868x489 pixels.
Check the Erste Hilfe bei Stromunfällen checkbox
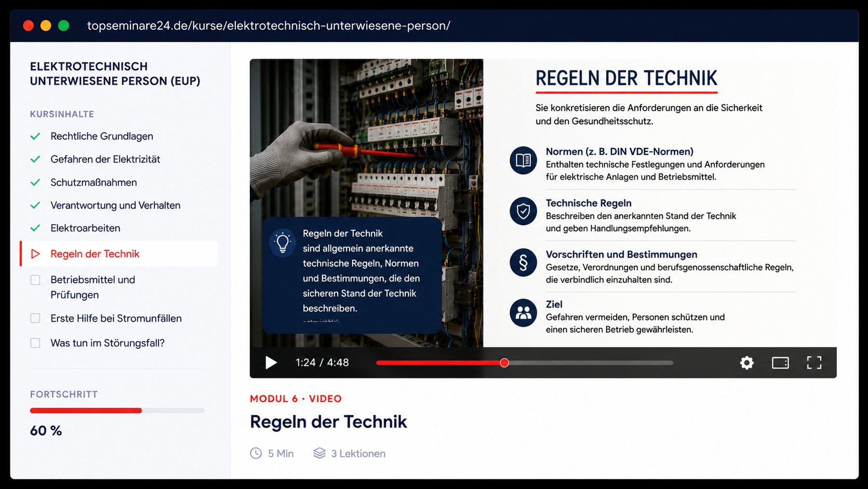(x=35, y=318)
